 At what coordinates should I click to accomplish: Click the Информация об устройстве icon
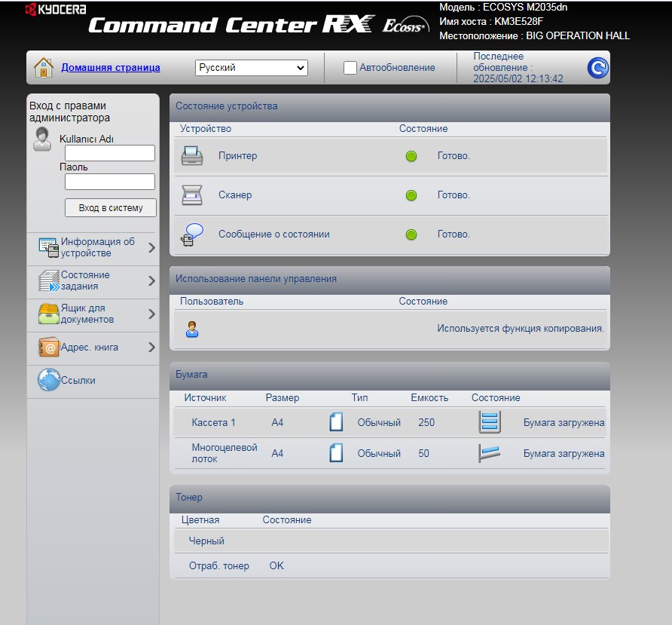point(48,247)
